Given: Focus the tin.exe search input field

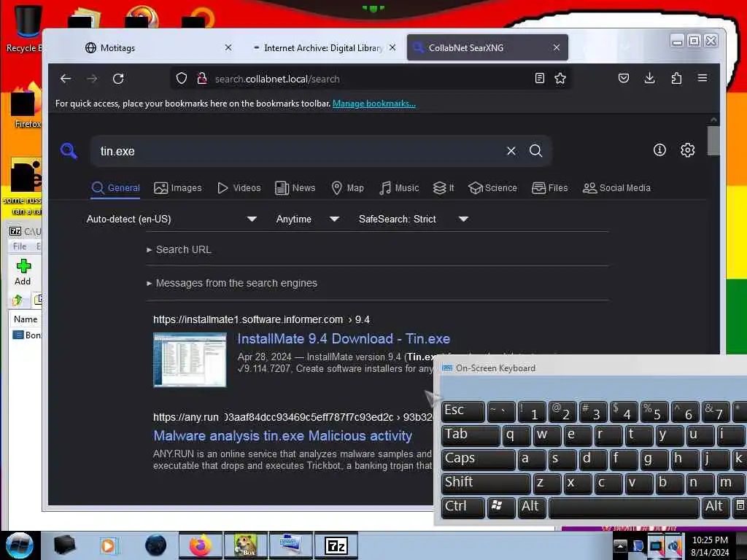Looking at the screenshot, I should coord(300,151).
